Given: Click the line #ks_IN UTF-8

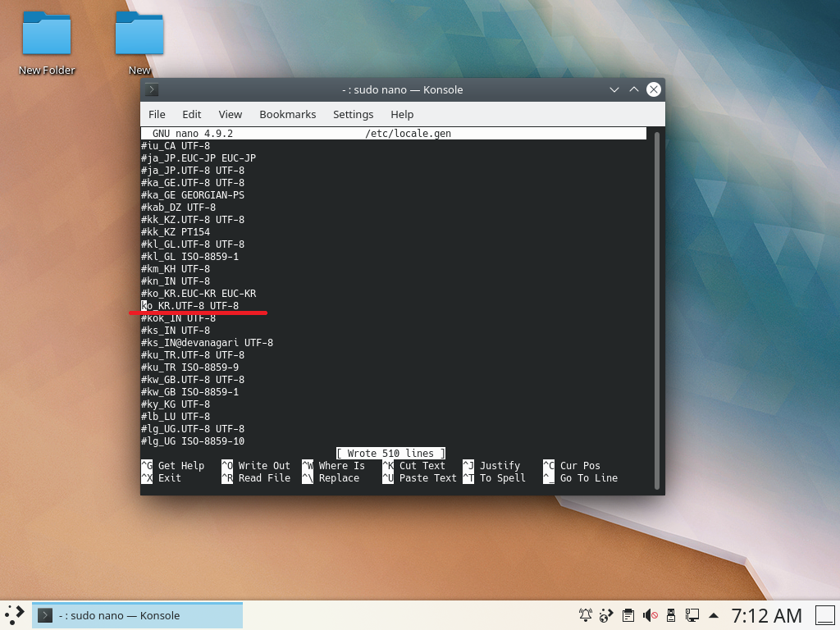Looking at the screenshot, I should click(176, 331).
